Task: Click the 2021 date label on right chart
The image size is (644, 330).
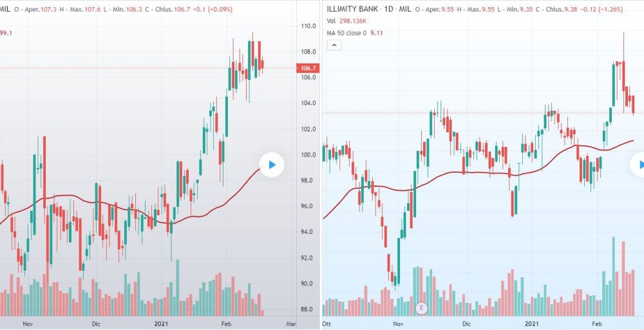Action: coord(532,323)
